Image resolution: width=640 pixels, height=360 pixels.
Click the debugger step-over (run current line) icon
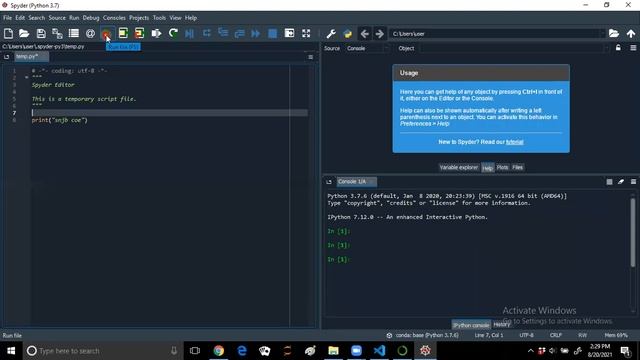[207, 33]
